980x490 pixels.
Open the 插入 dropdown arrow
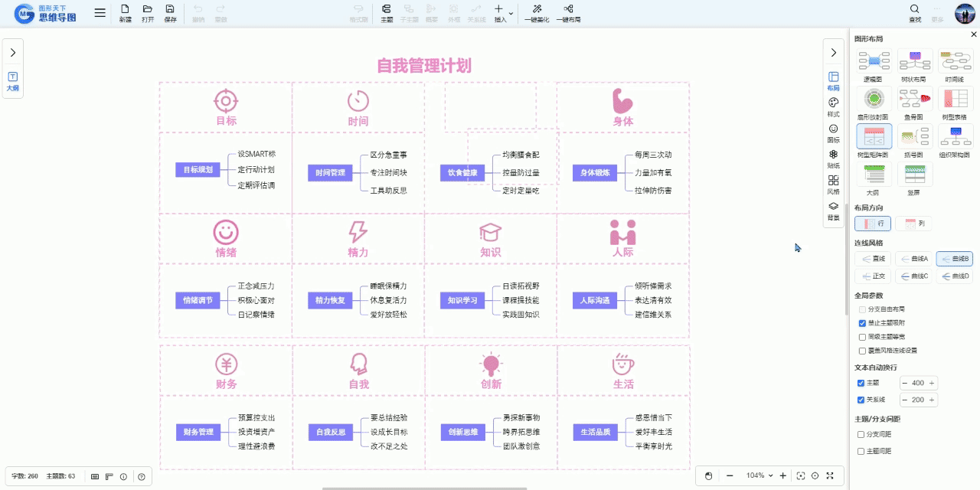tap(511, 13)
